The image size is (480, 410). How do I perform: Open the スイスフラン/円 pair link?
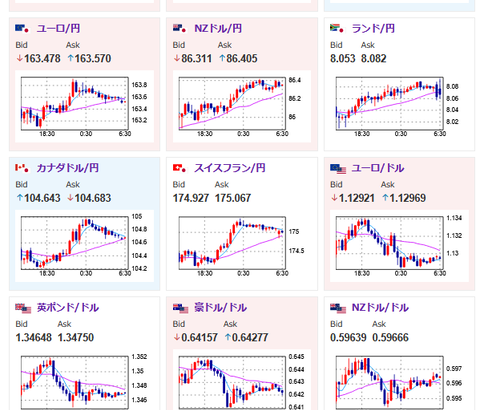(x=230, y=168)
